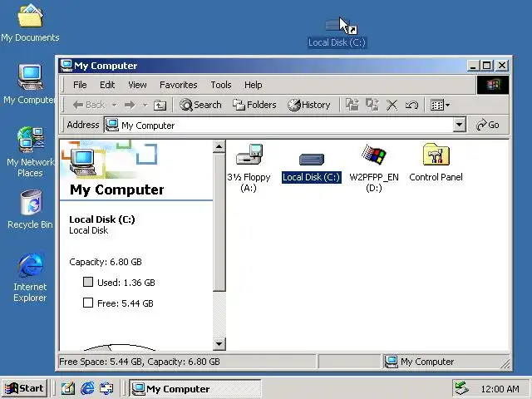The height and width of the screenshot is (399, 532).
Task: Click the Used space gray legend box
Action: pos(88,282)
